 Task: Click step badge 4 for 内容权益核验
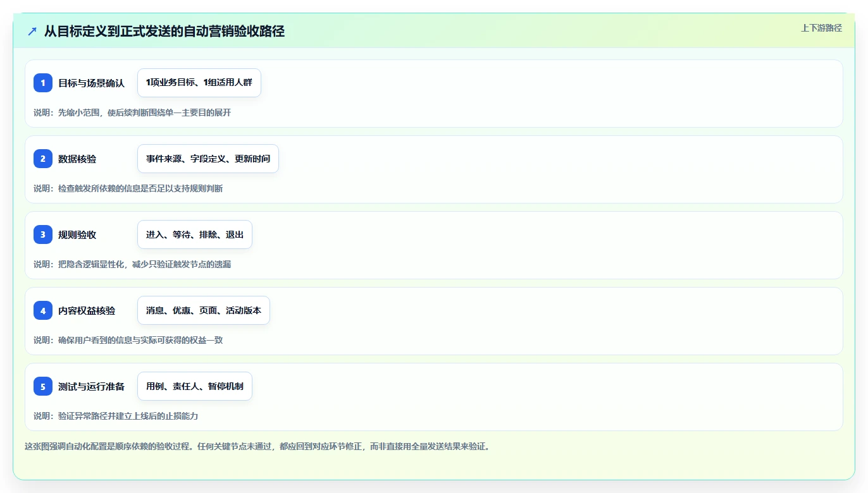[43, 310]
